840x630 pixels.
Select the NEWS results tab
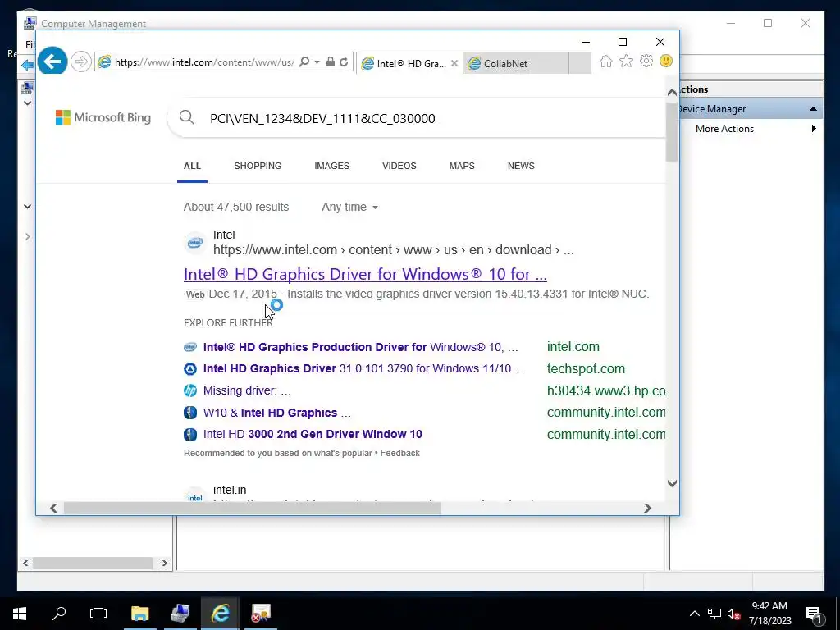(521, 166)
